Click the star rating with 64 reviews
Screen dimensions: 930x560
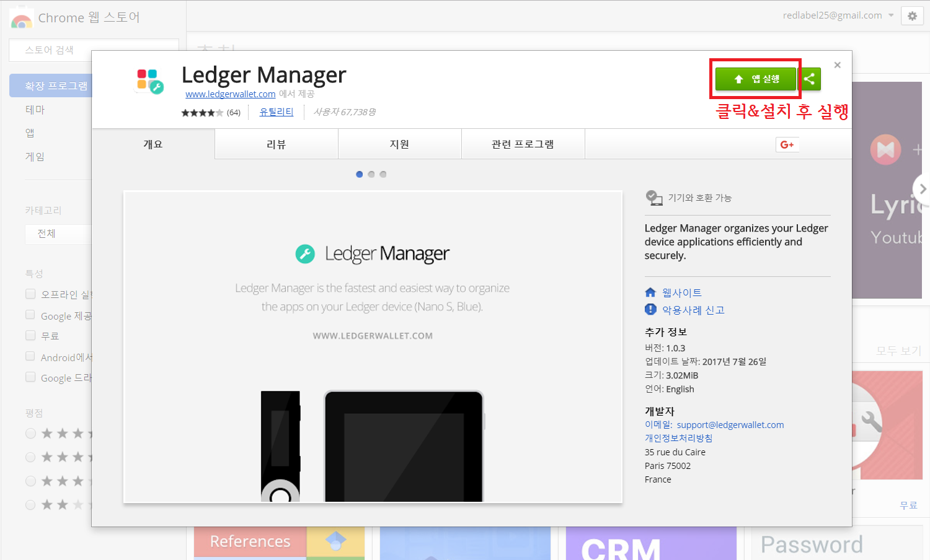[211, 113]
